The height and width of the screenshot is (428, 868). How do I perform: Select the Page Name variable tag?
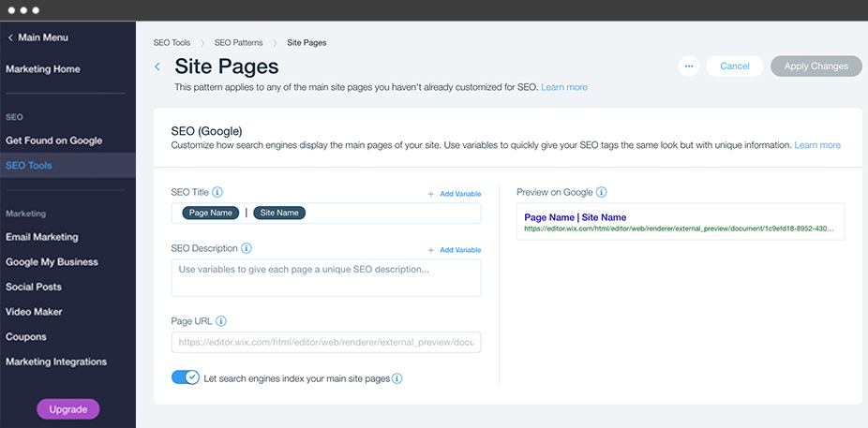point(211,213)
